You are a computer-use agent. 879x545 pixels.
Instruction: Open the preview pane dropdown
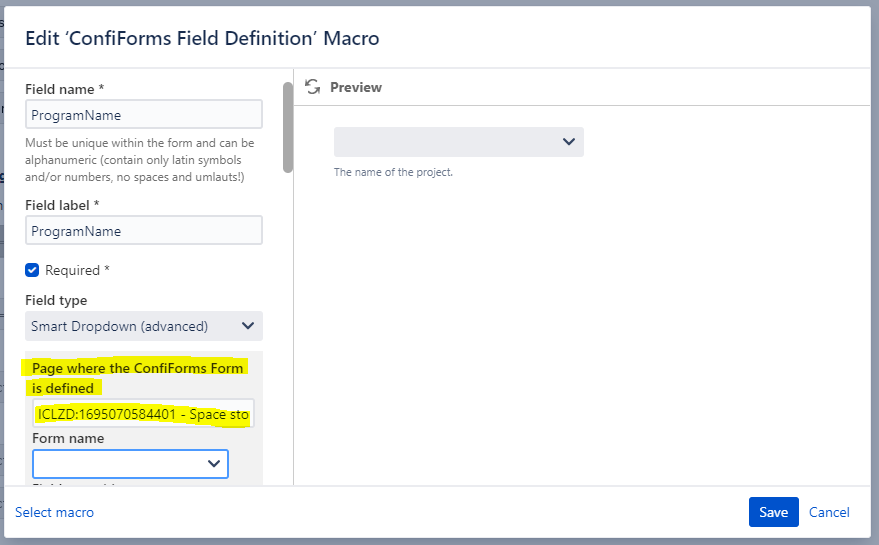pos(459,142)
